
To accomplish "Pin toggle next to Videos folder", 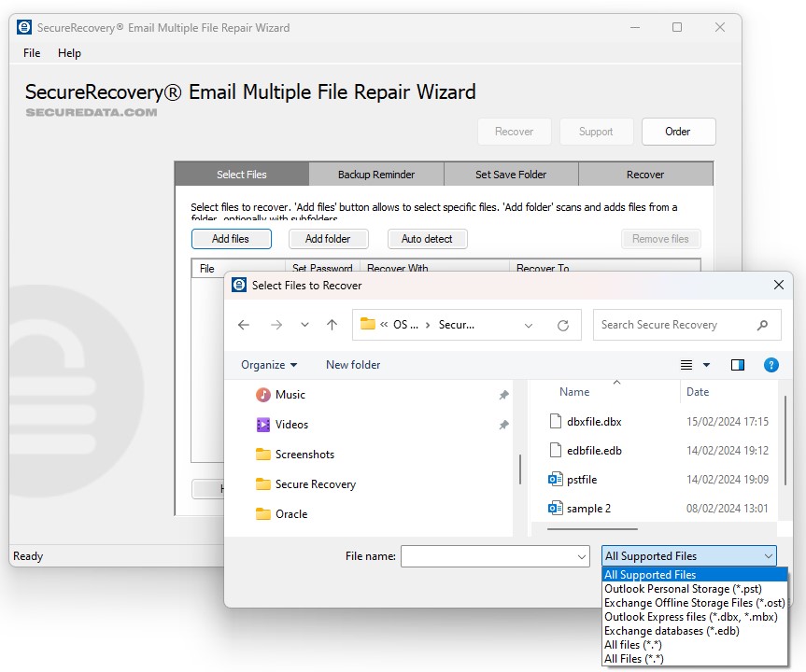I will [x=503, y=425].
